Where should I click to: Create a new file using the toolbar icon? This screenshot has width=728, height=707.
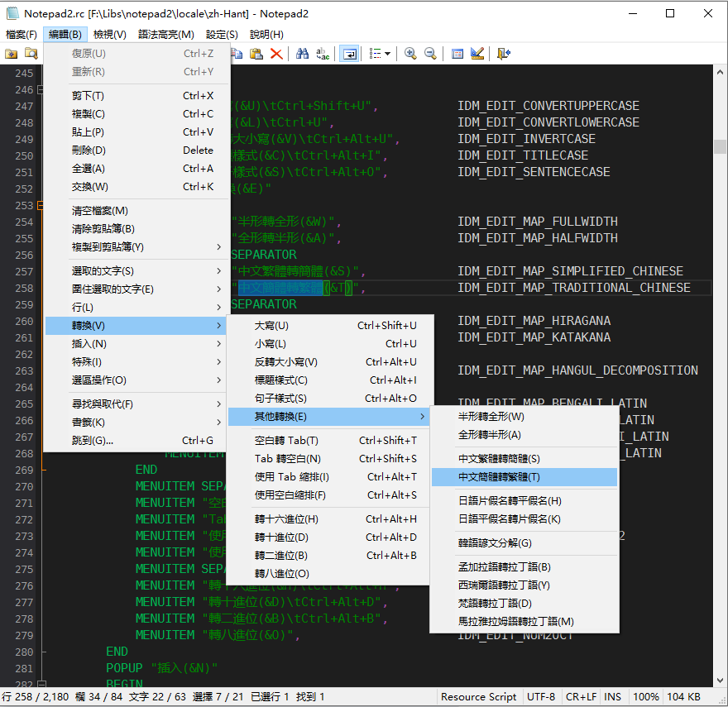(12, 54)
